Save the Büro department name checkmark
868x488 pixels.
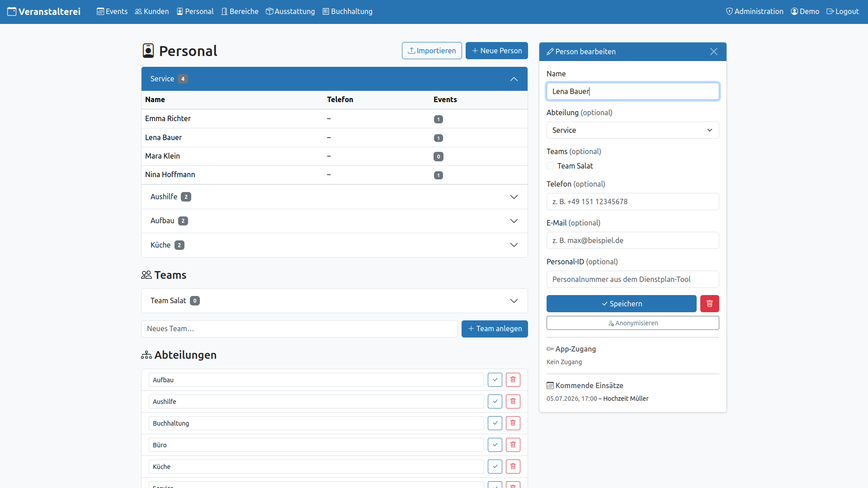495,445
